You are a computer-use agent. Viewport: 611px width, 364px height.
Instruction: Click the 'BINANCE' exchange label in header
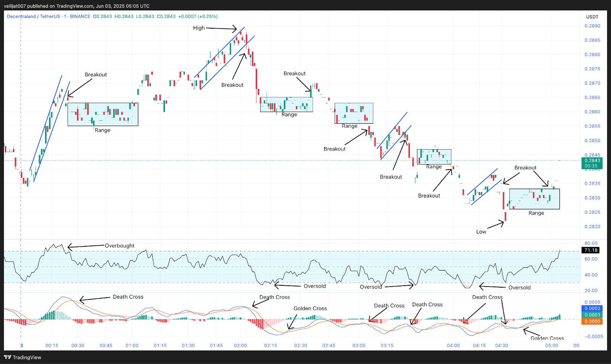[x=80, y=16]
